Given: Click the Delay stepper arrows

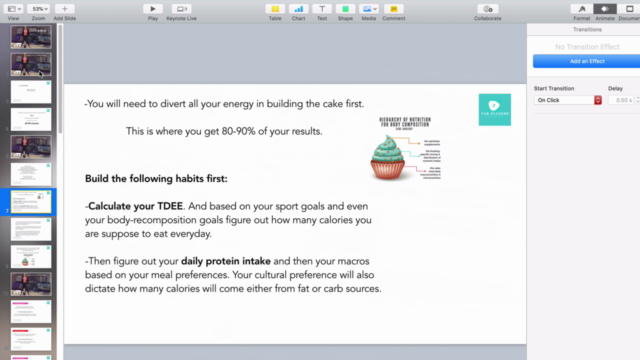Looking at the screenshot, I should (638, 100).
